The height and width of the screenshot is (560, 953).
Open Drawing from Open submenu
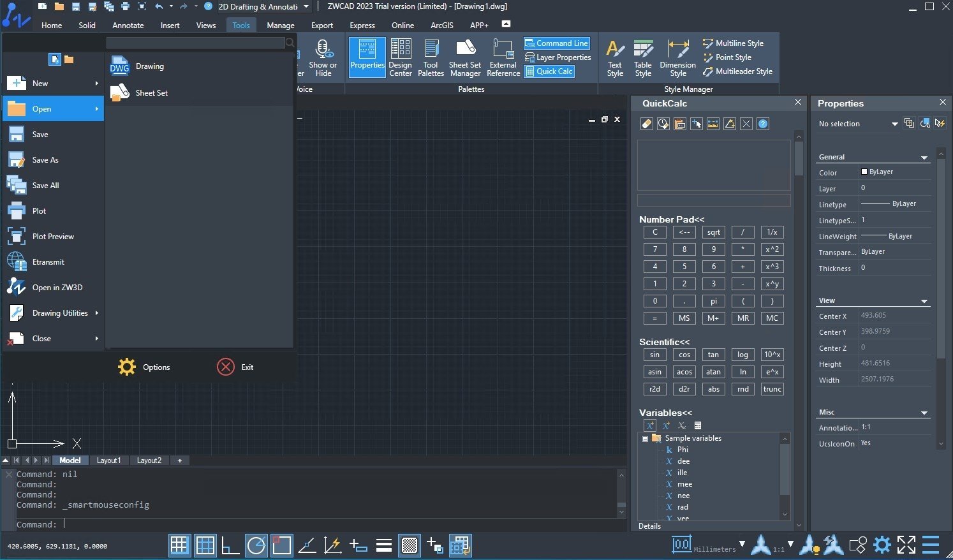tap(198, 66)
